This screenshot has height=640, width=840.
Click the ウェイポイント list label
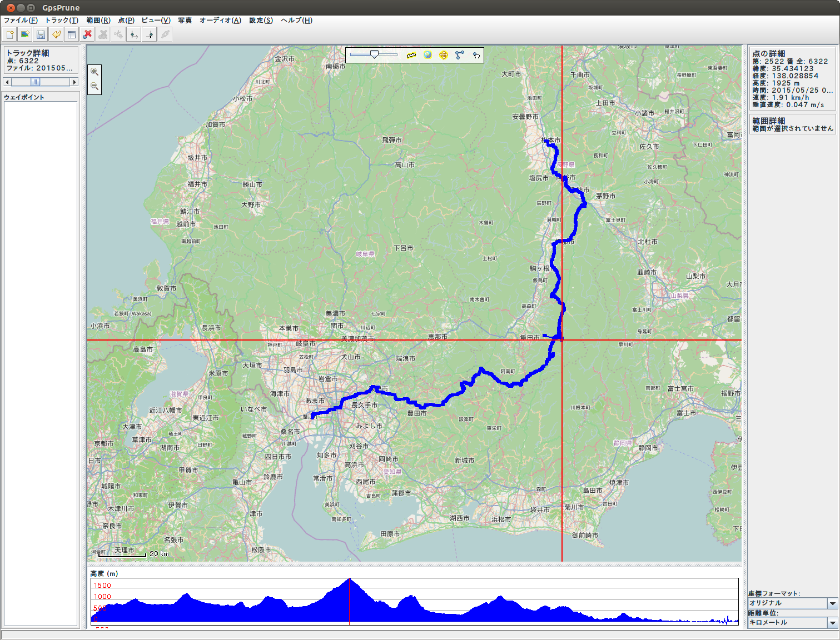pyautogui.click(x=24, y=97)
